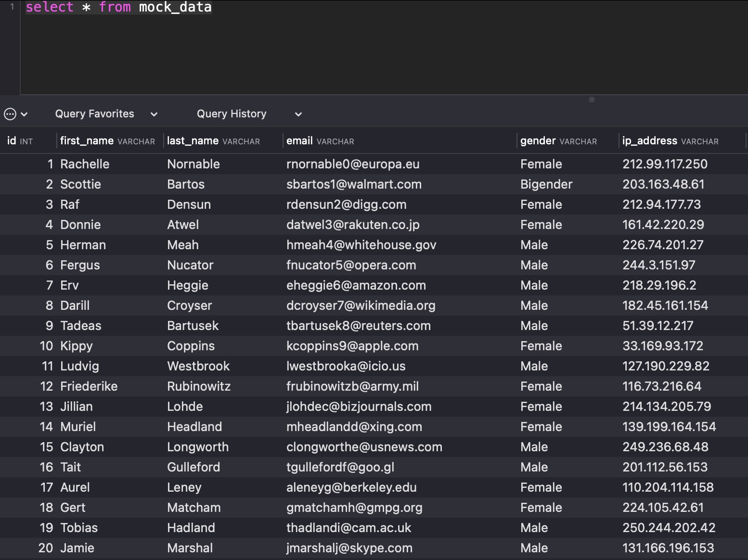
Task: Open the Query History dropdown
Action: click(249, 114)
